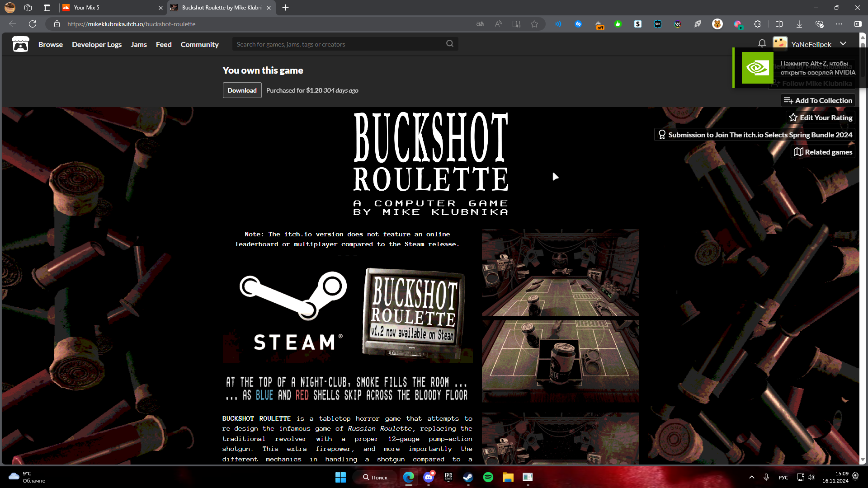Select the Buckshot Roulette tab
The image size is (868, 488).
[222, 8]
